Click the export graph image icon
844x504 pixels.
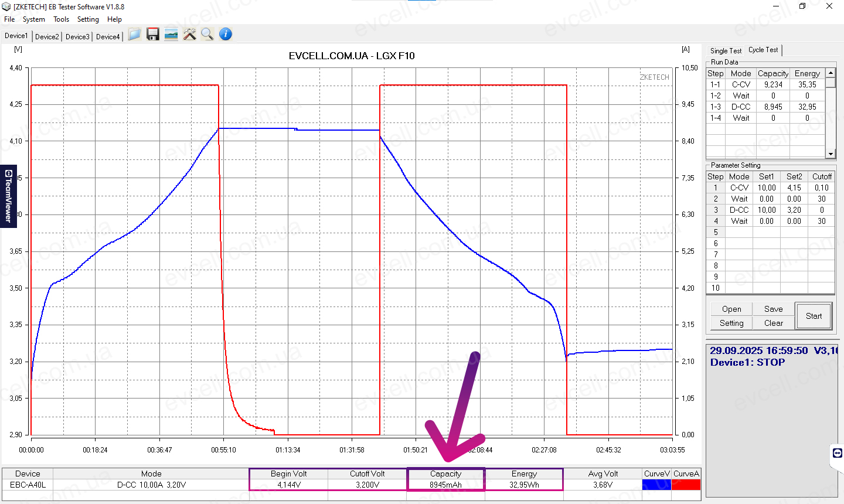(171, 34)
